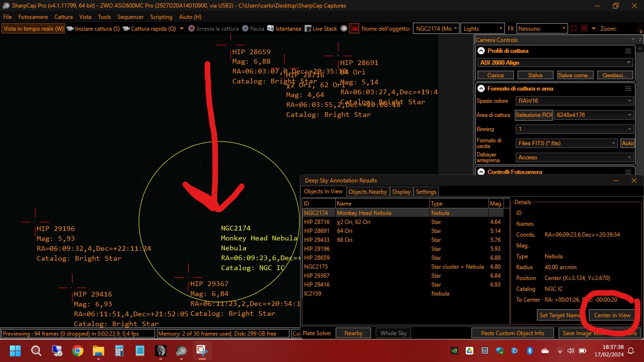Select the NGC2175 Star cluster row
The image size is (644, 362).
point(403,267)
